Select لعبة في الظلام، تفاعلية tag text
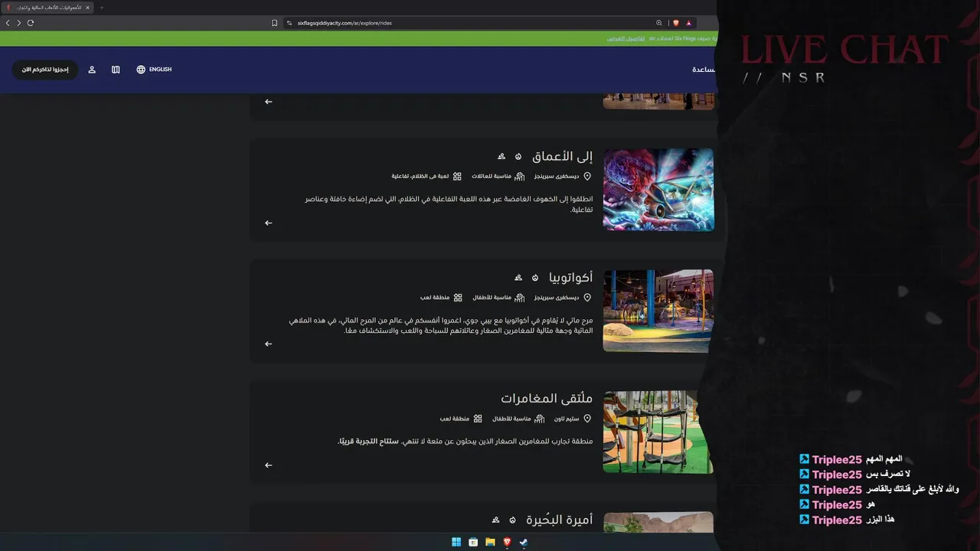 420,176
